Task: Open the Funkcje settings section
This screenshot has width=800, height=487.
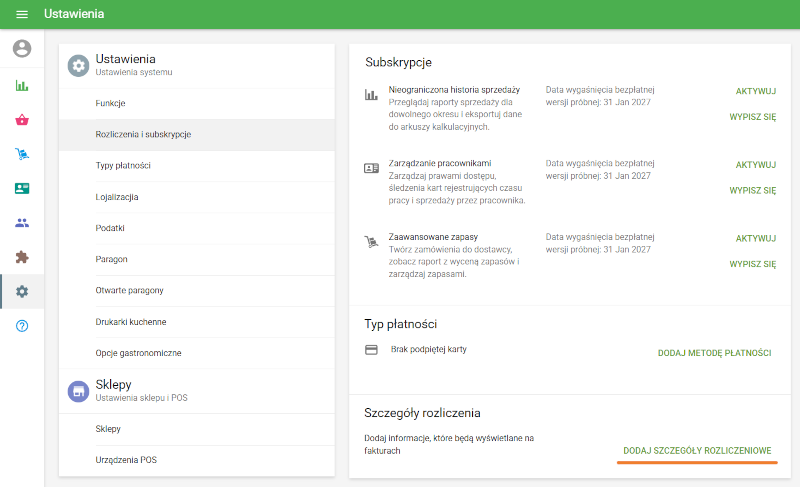Action: 110,103
